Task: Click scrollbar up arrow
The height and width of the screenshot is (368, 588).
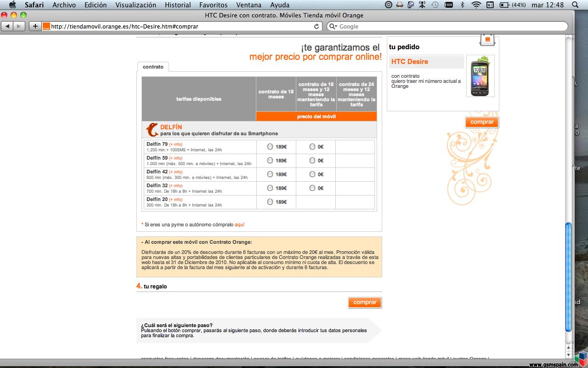Action: (569, 347)
